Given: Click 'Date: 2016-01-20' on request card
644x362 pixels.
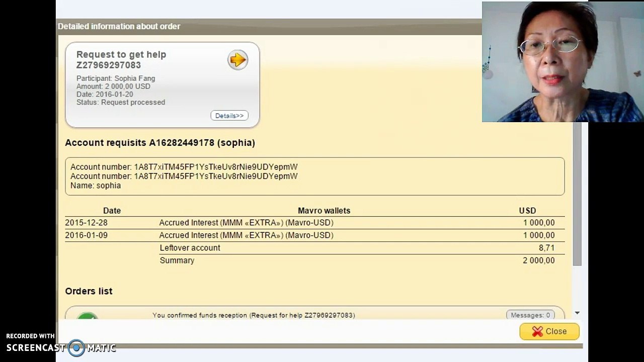Looking at the screenshot, I should [105, 94].
